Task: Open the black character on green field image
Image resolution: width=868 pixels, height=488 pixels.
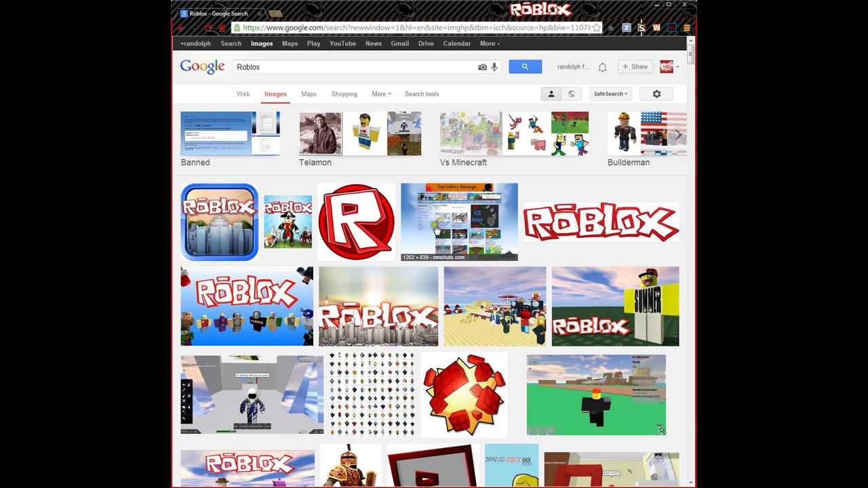Action: (596, 394)
